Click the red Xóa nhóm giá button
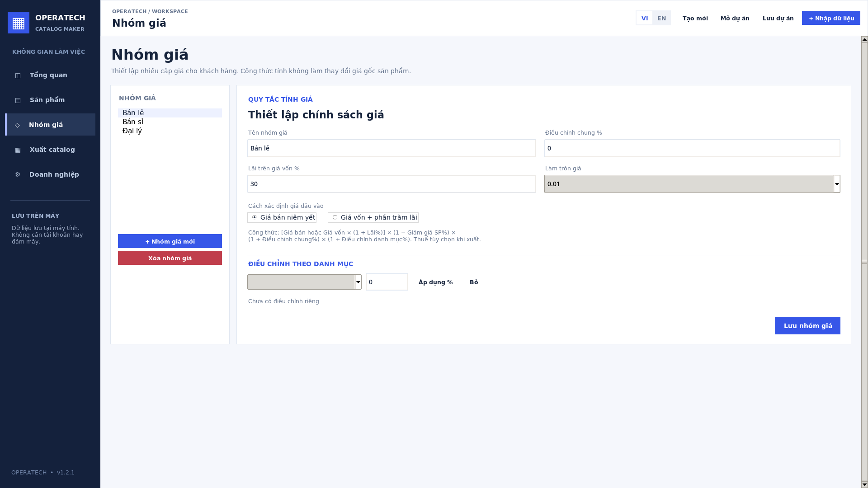Image resolution: width=868 pixels, height=488 pixels. (x=170, y=258)
